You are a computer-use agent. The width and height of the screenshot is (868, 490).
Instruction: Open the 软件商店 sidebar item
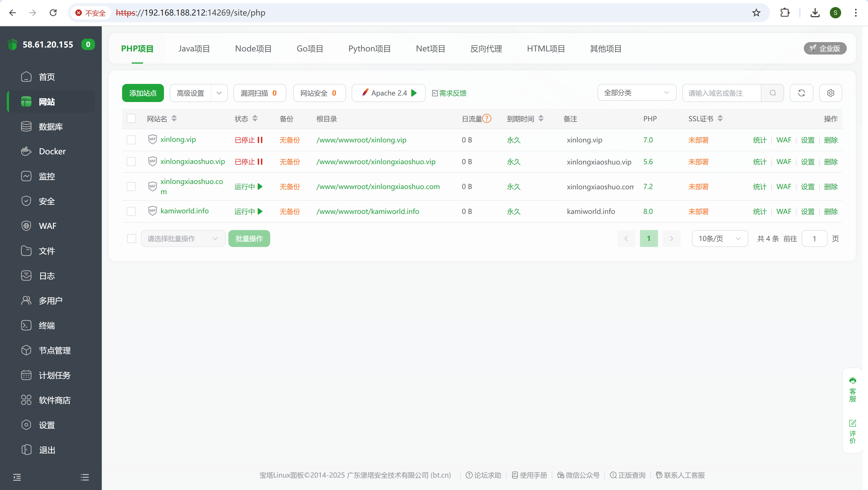54,400
